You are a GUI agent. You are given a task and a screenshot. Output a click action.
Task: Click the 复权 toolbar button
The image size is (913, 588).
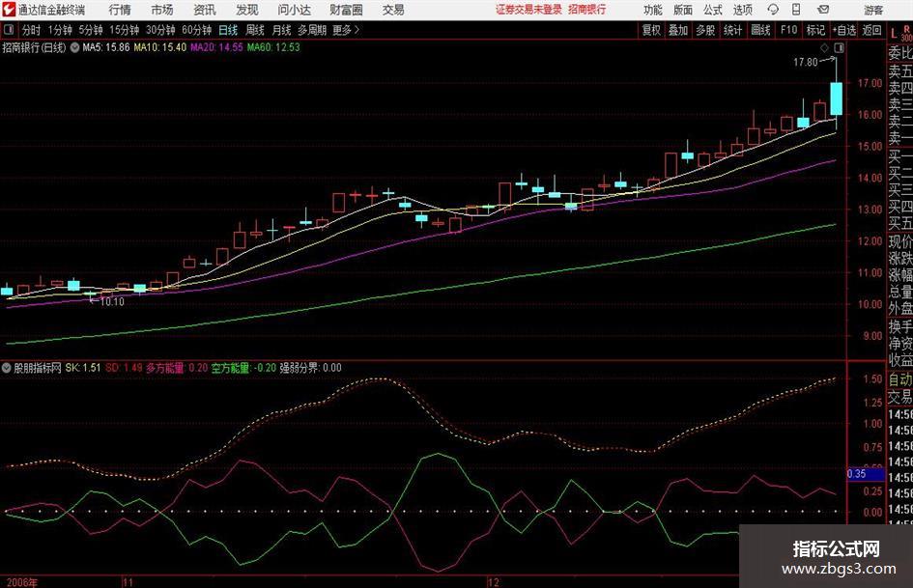coord(651,30)
